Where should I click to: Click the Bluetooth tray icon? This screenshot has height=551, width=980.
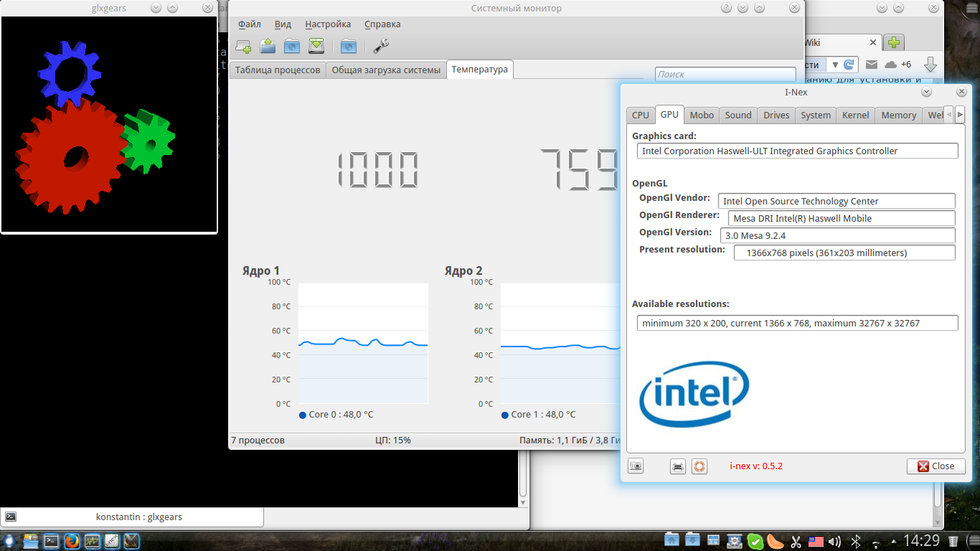pos(856,541)
